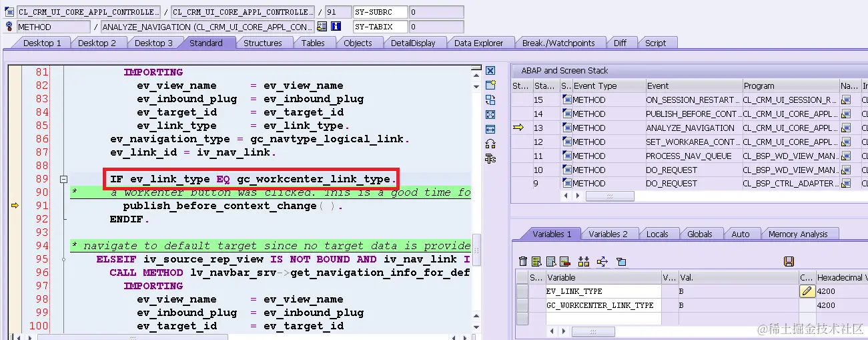Open the Tables tab
This screenshot has width=868, height=340.
pos(312,43)
